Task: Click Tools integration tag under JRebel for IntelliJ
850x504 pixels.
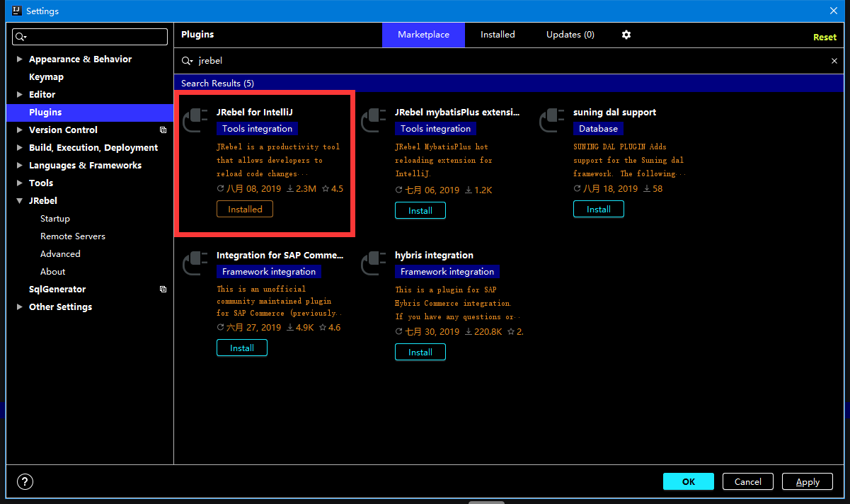Action: (258, 129)
